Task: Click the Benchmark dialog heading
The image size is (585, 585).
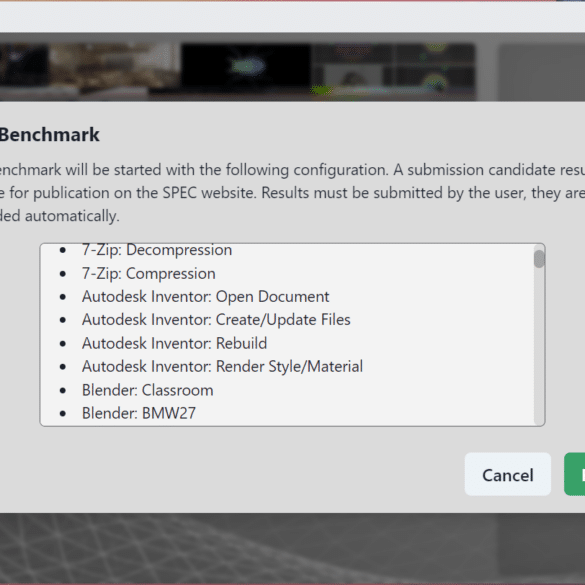Action: click(x=50, y=134)
